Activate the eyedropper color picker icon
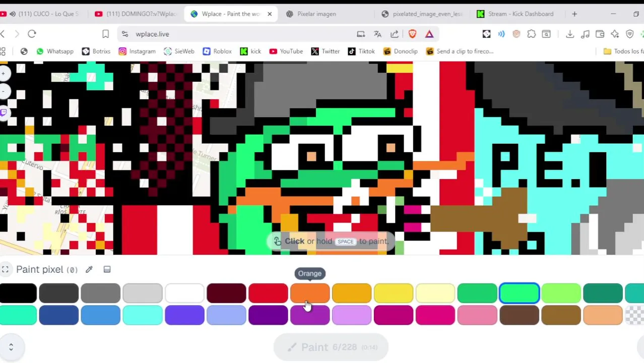 pos(89,270)
